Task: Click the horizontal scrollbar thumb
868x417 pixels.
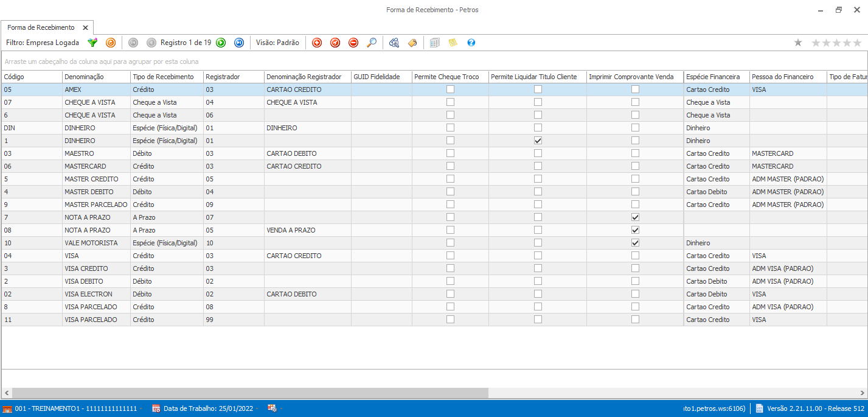Action: coord(249,393)
